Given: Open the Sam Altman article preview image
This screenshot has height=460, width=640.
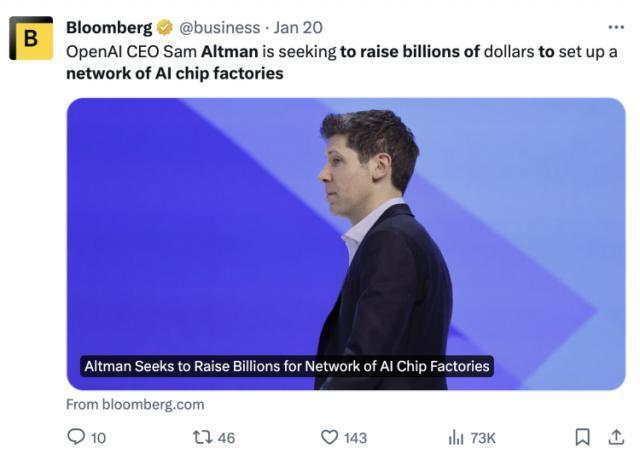Looking at the screenshot, I should point(346,230).
